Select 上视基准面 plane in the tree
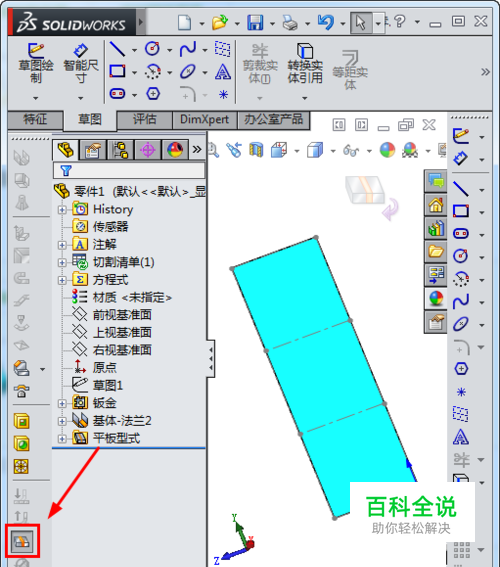 point(122,333)
